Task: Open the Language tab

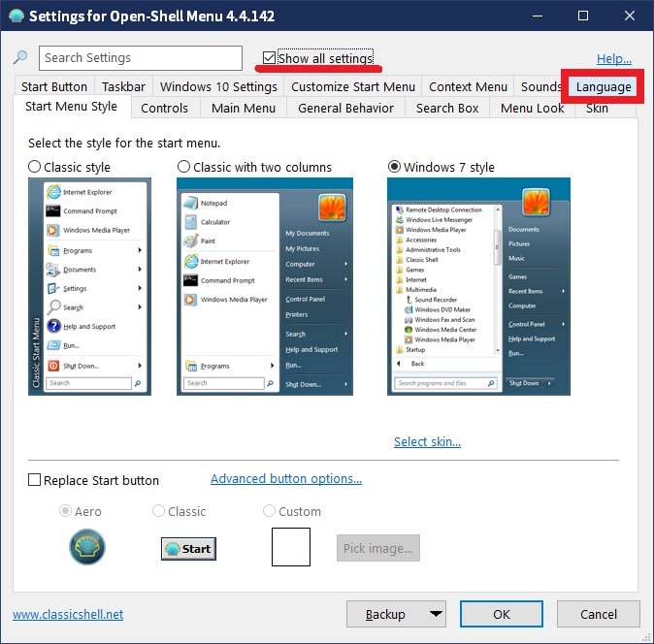Action: (x=604, y=86)
